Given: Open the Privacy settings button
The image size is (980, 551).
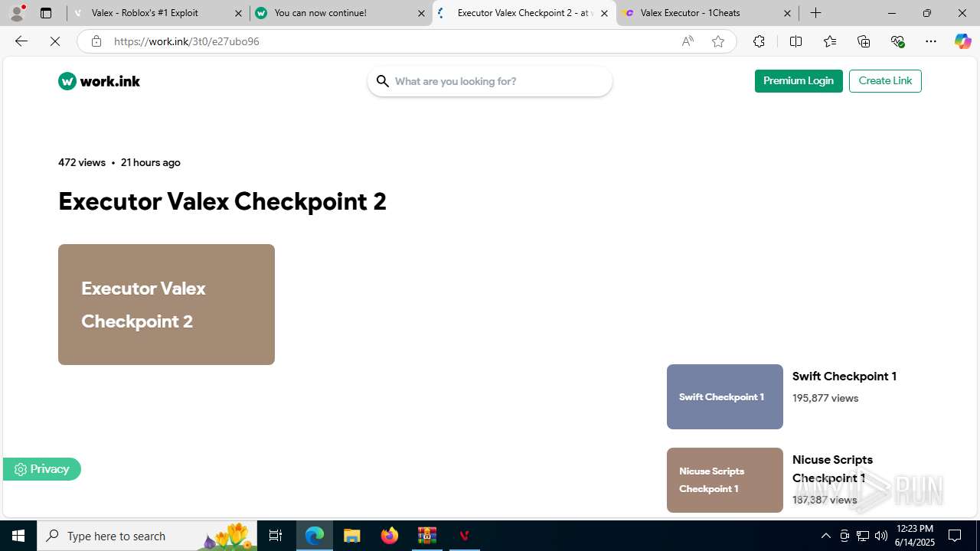Looking at the screenshot, I should 42,469.
